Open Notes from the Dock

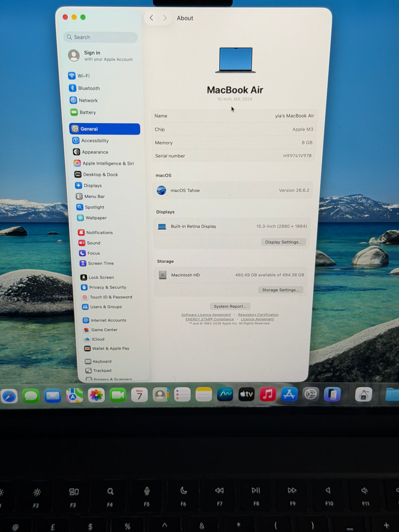click(x=204, y=395)
